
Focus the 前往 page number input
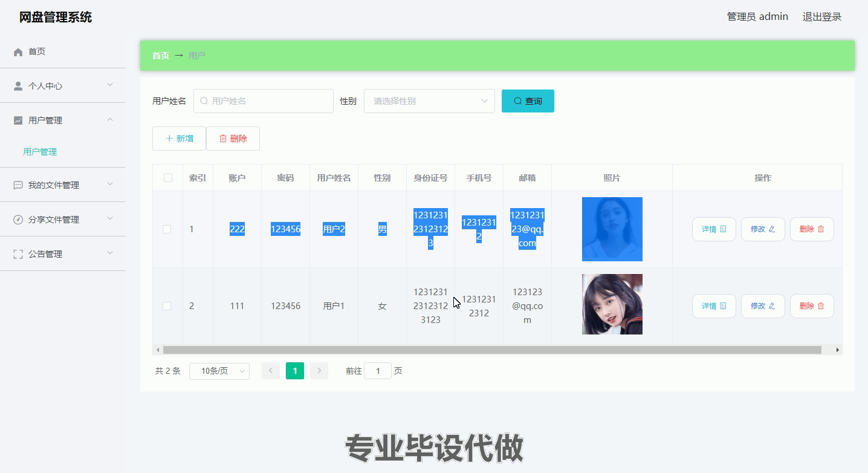pos(378,371)
